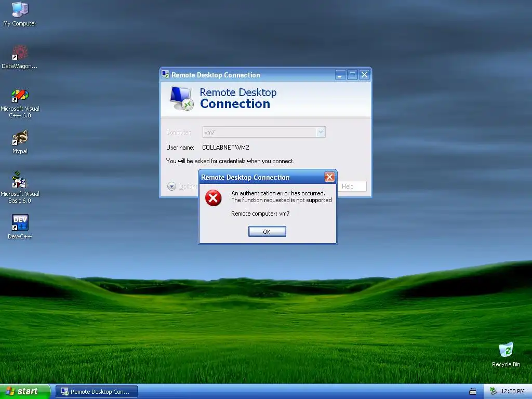Open My Computer desktop icon
This screenshot has height=399, width=532.
[20, 14]
